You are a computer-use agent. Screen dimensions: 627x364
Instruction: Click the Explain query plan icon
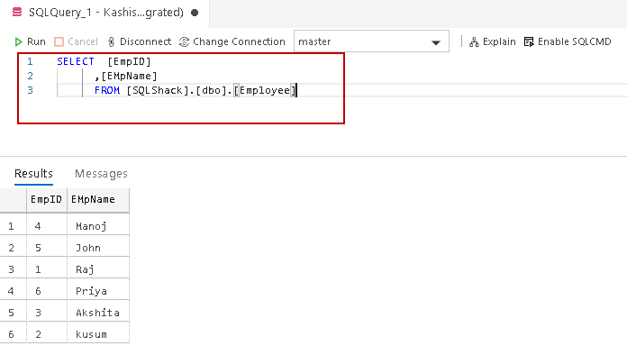pos(473,41)
